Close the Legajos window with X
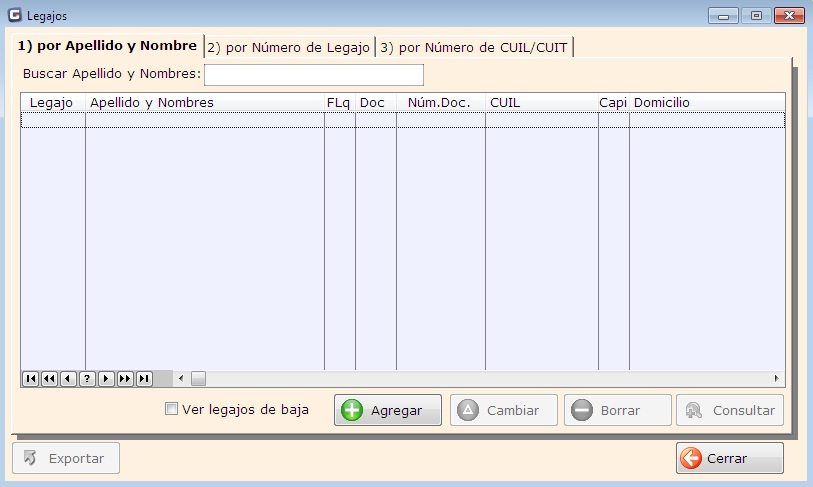813x487 pixels. (x=789, y=16)
